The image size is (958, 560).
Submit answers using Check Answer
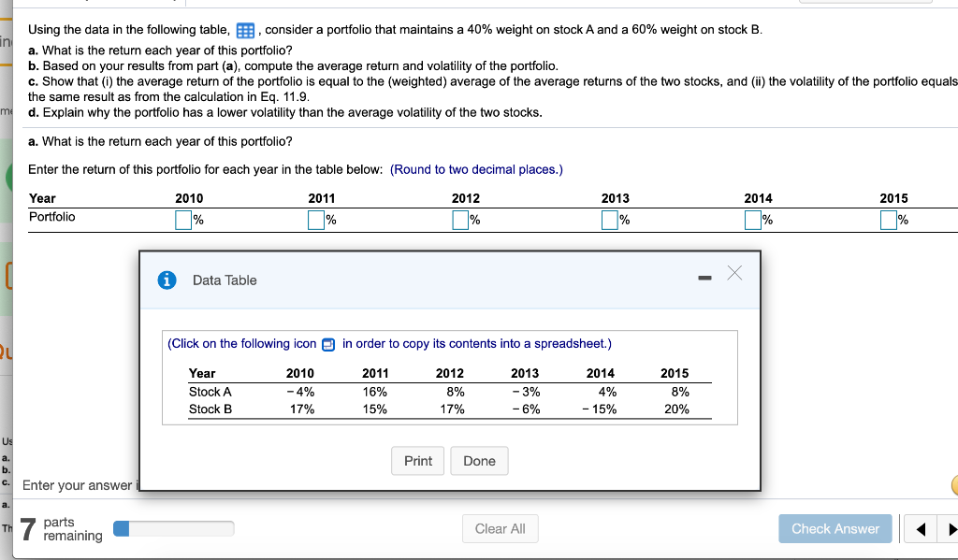[835, 528]
